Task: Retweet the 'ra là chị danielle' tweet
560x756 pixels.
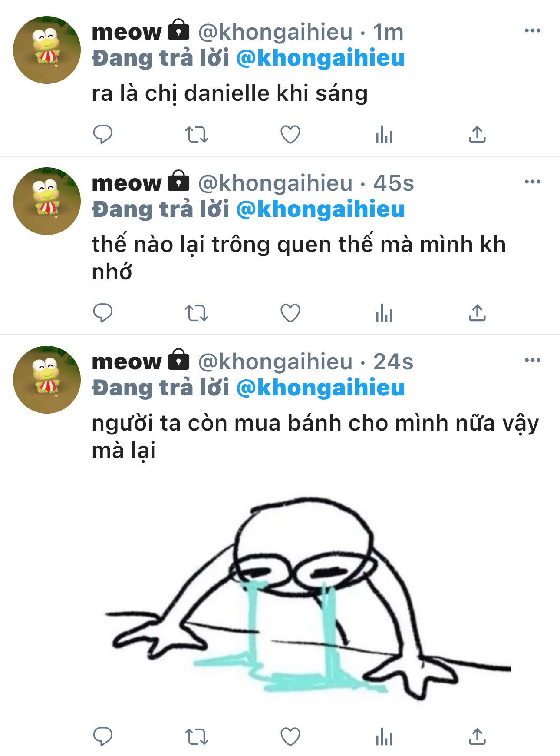Action: click(x=197, y=134)
